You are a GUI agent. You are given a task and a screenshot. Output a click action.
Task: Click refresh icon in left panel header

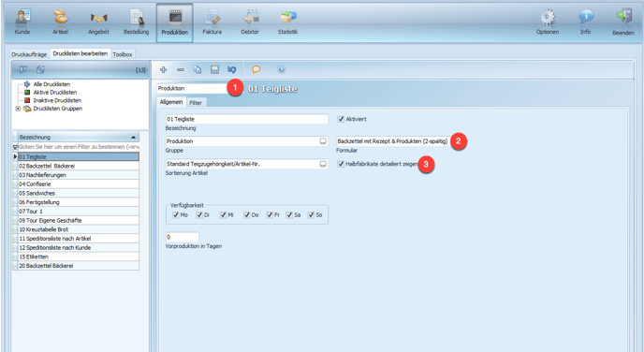(x=40, y=70)
